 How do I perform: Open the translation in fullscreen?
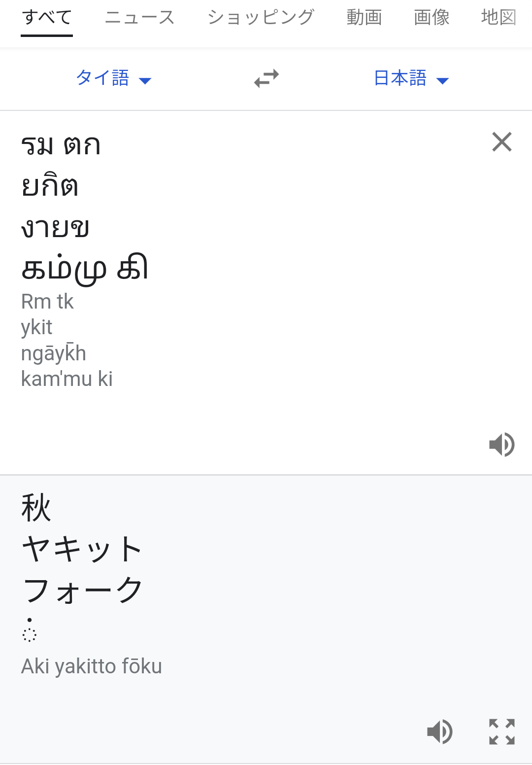click(501, 731)
